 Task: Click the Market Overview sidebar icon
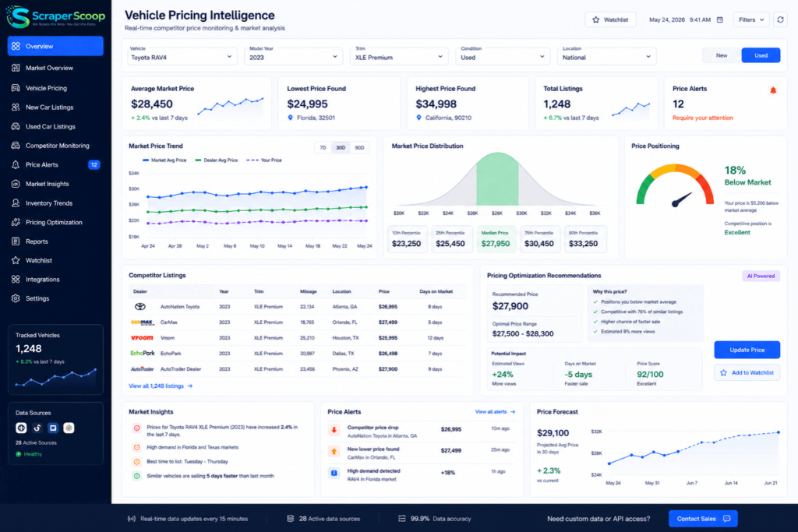(x=16, y=68)
